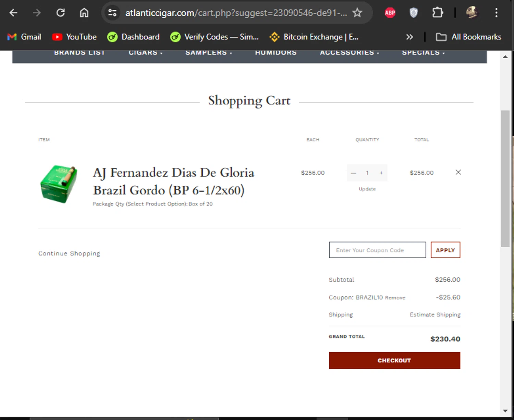Viewport: 514px width, 420px height.
Task: Click Update under the quantity
Action: coord(367,189)
